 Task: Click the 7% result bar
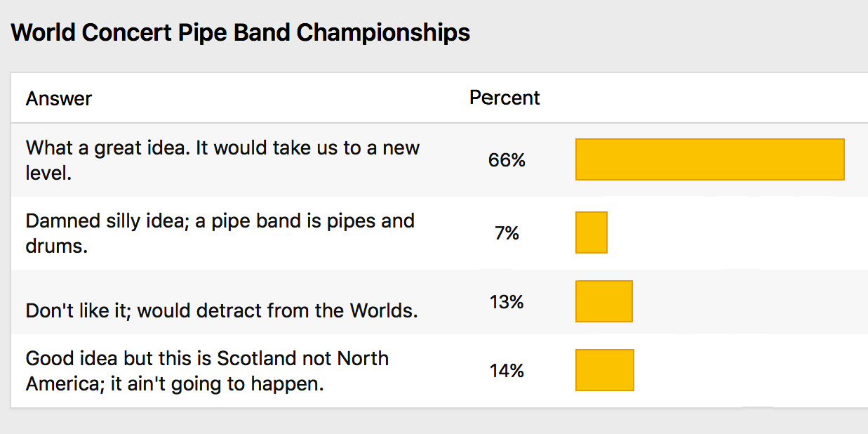tap(592, 232)
